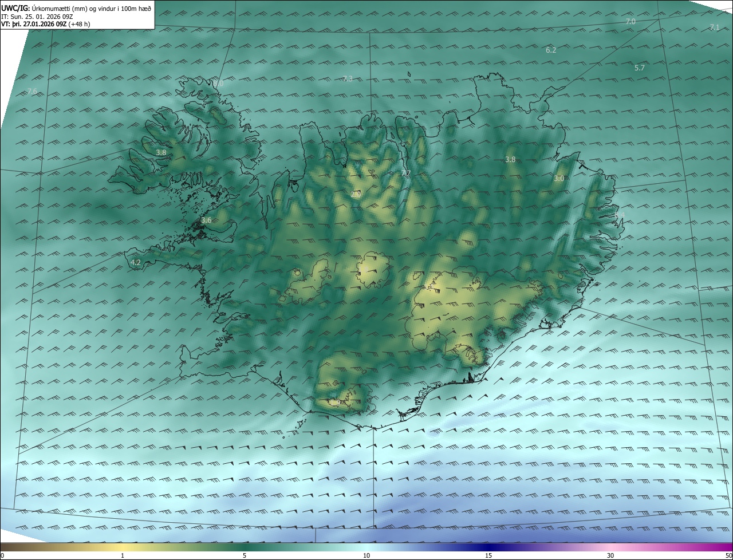This screenshot has height=560, width=733.
Task: Click the '0' label on the colorbar
Action: pyautogui.click(x=2, y=556)
